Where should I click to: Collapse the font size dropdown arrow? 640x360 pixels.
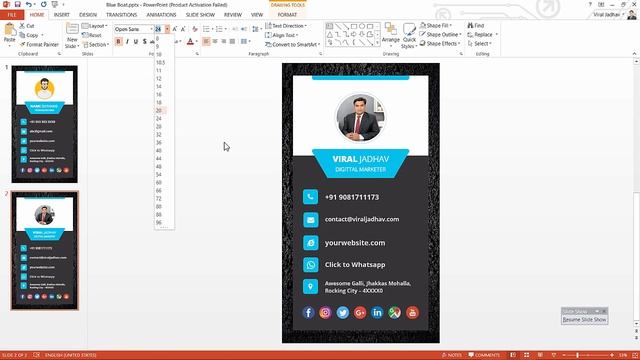(x=167, y=29)
